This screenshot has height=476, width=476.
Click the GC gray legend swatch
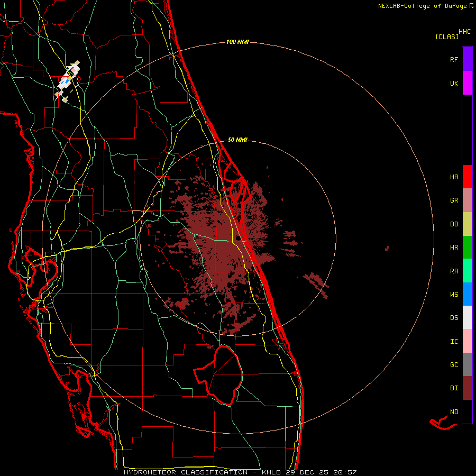pyautogui.click(x=467, y=364)
